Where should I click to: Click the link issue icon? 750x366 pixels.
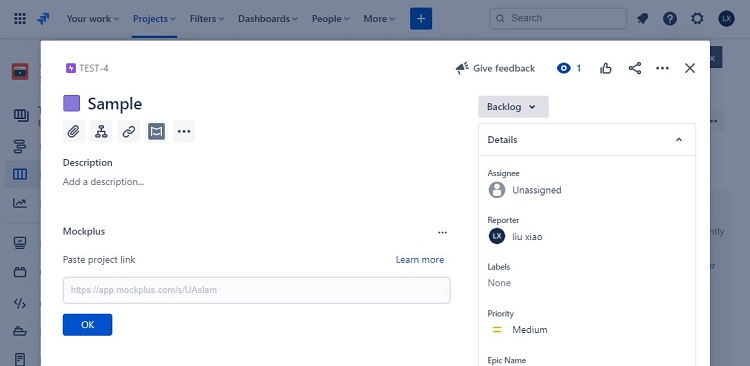129,131
